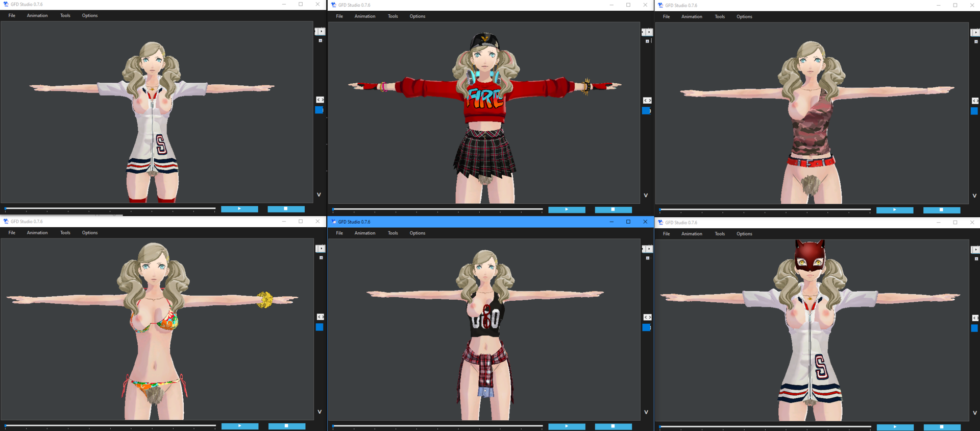
Task: Stop animation in active plaid-shirt window
Action: 613,426
